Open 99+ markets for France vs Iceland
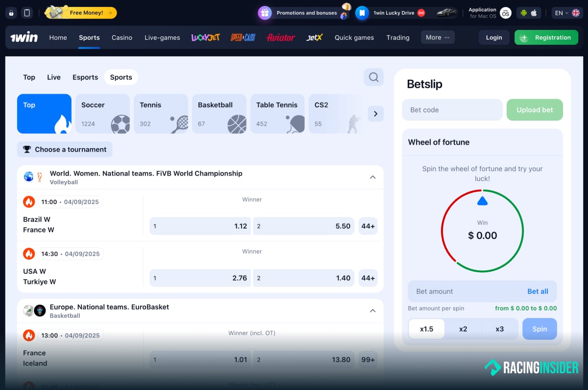 pyautogui.click(x=368, y=360)
